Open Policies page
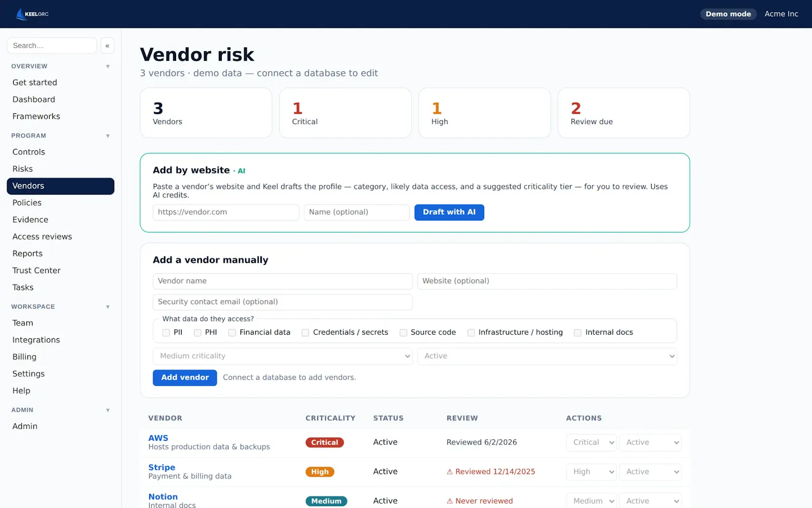Screen dimensions: 812x508 point(60,203)
